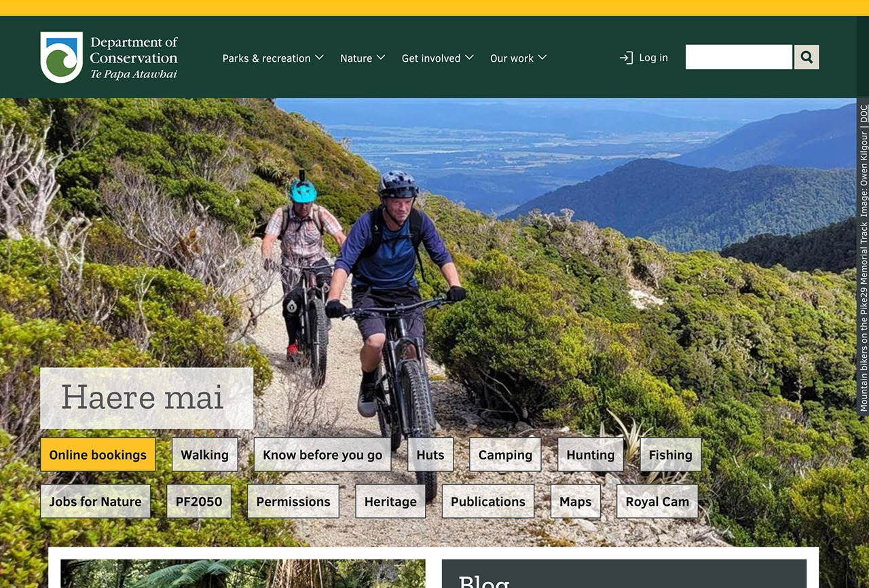Click the magnifying glass search button
Image resolution: width=869 pixels, height=588 pixels.
coord(807,57)
